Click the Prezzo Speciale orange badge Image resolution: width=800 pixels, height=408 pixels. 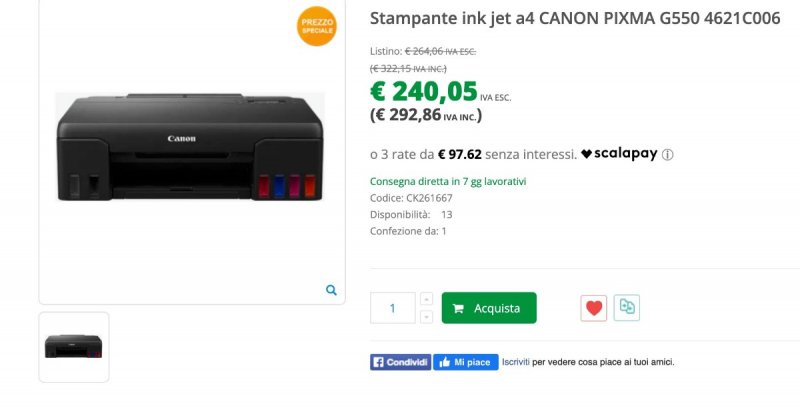(x=317, y=26)
